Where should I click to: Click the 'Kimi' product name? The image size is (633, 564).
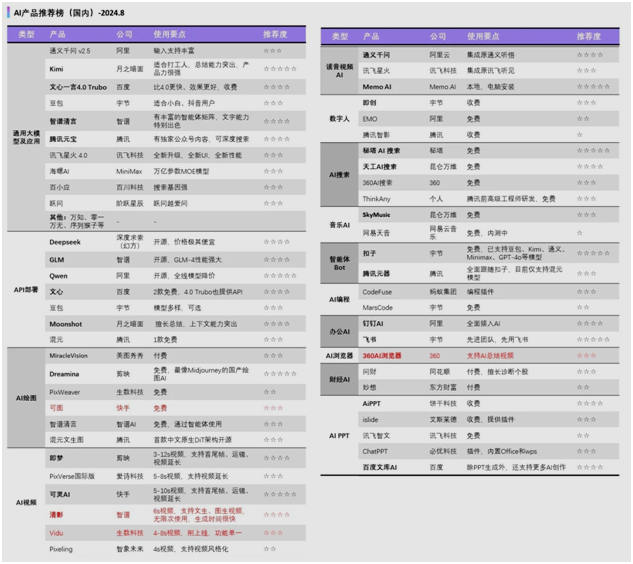[x=56, y=69]
